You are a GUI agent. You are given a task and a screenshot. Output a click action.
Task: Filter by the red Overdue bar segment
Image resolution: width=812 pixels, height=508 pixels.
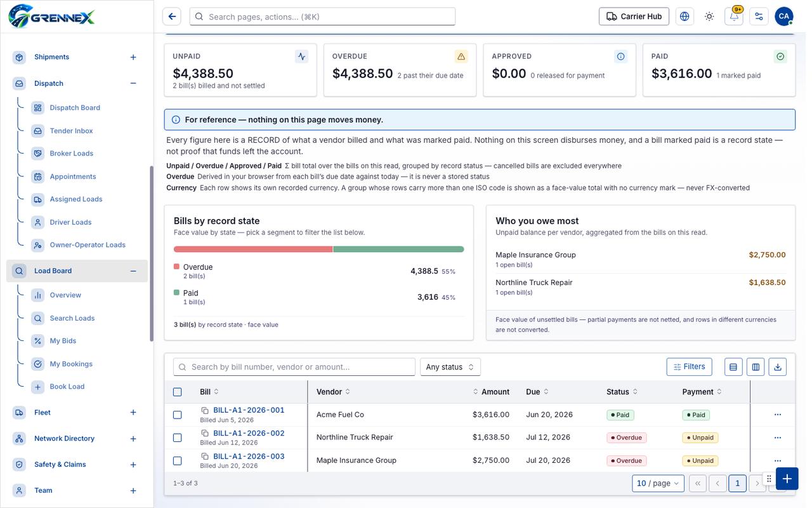tap(253, 250)
